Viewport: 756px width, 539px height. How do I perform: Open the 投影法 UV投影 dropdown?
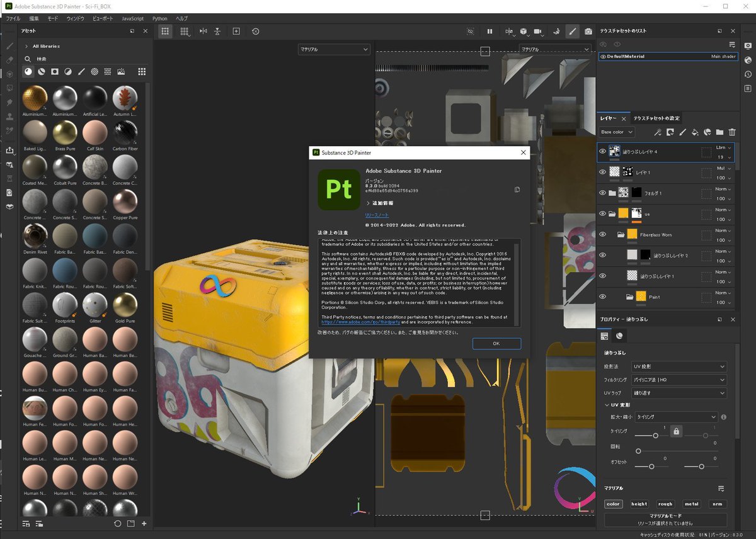(680, 366)
